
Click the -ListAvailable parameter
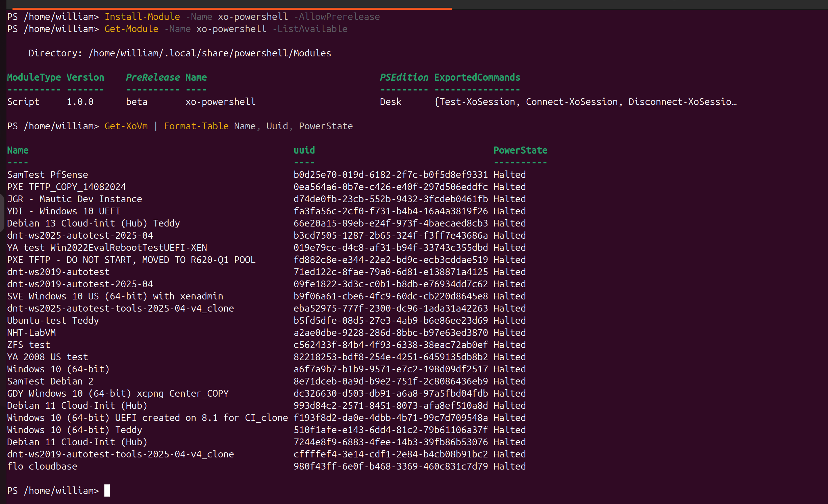click(x=309, y=29)
